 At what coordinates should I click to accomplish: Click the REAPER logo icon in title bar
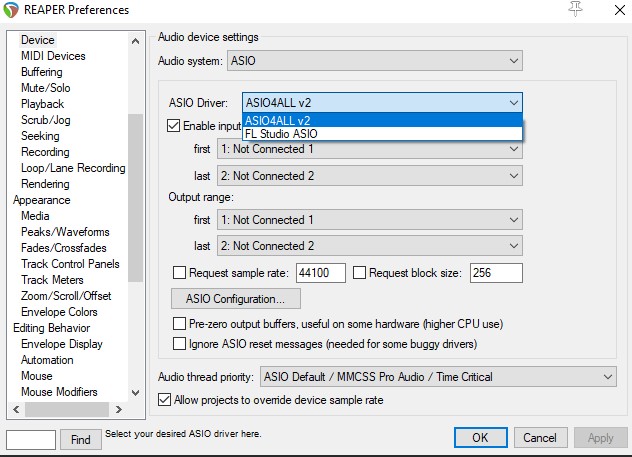(x=12, y=10)
